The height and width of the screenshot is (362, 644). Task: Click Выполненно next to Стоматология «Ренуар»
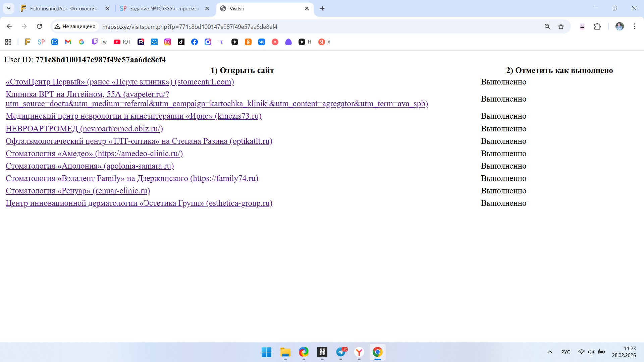click(503, 191)
